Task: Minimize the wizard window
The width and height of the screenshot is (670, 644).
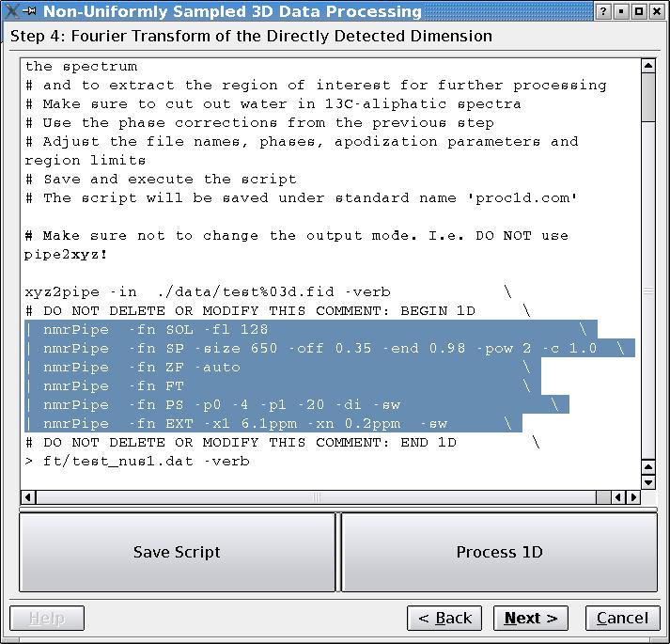Action: point(621,12)
